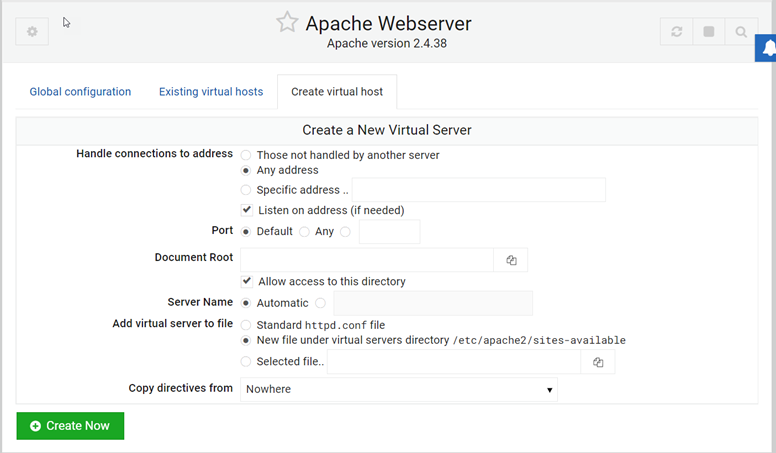Toggle Allow access to this directory

[246, 282]
